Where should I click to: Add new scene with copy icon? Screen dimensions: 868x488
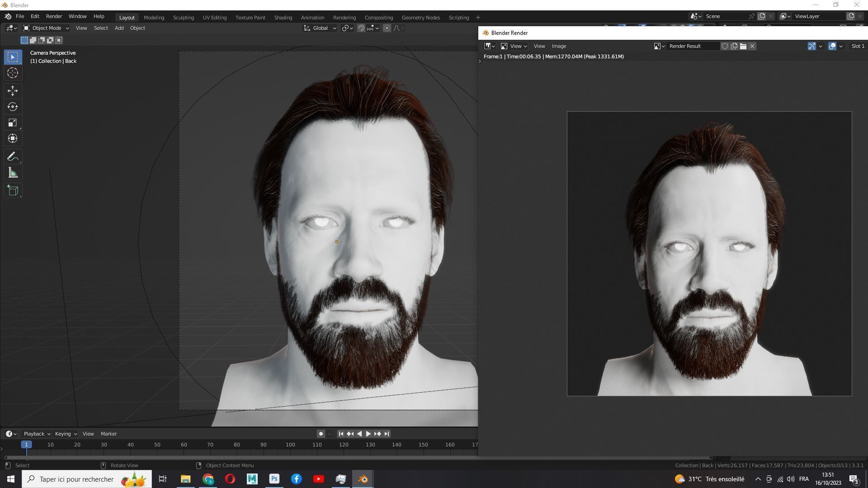pyautogui.click(x=762, y=16)
